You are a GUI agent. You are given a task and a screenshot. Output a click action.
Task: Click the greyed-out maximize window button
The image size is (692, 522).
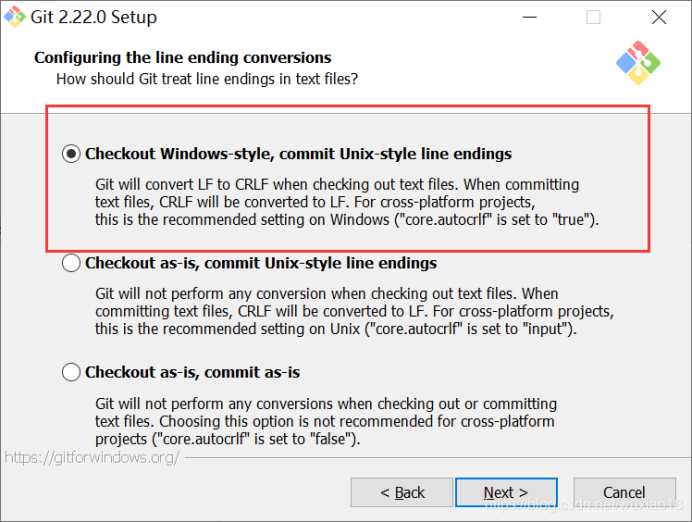click(593, 17)
